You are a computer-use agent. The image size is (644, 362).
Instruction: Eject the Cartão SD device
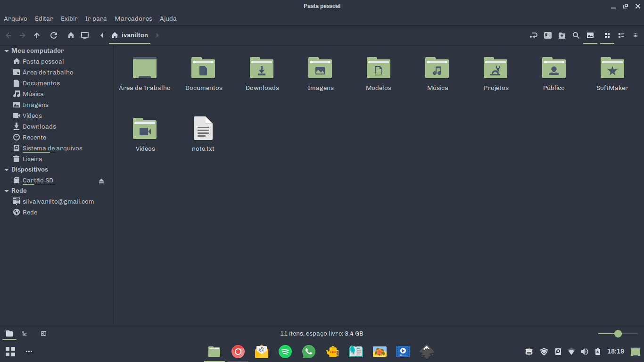pyautogui.click(x=101, y=181)
